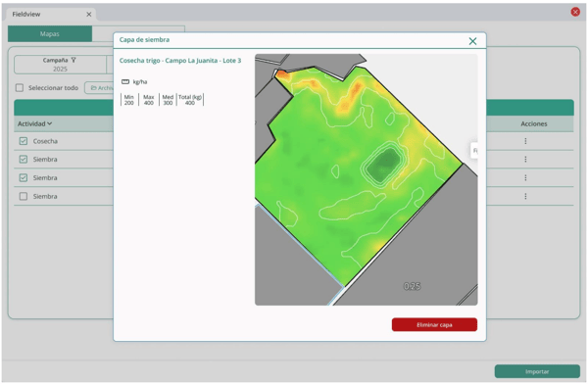
Task: Click the red close button at top right
Action: (x=575, y=12)
